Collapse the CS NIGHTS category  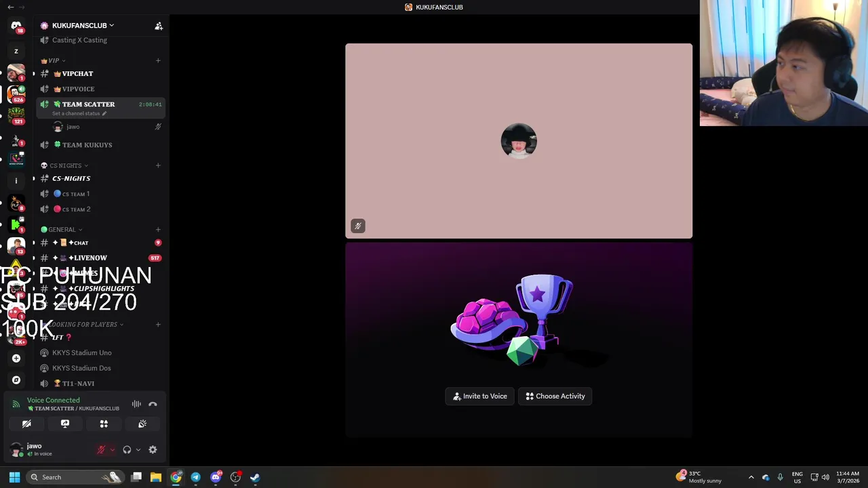[x=64, y=165]
